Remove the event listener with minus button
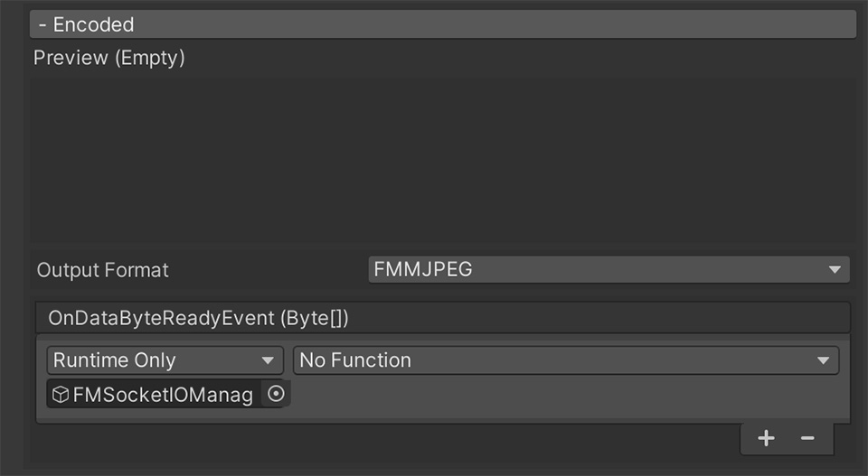 807,438
